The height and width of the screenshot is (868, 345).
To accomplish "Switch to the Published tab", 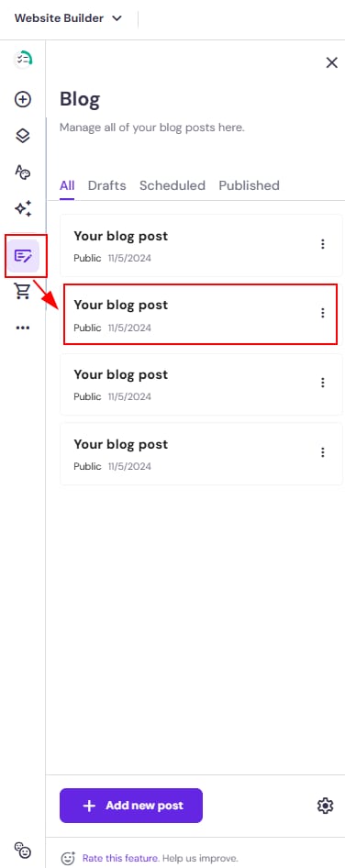I will point(250,185).
